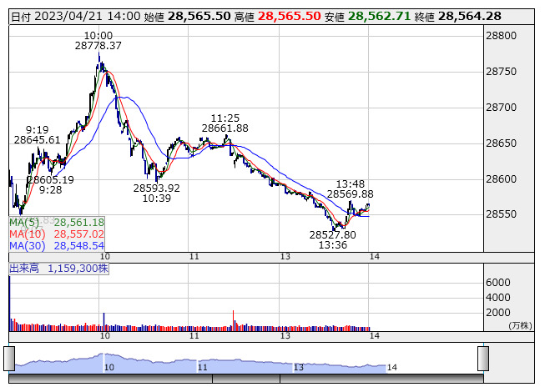The image size is (545, 392).
Task: Click the 始値 opening price value
Action: click(199, 16)
